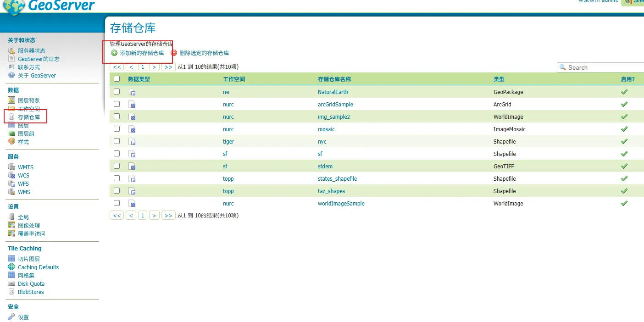
Task: Click the green add new store icon
Action: (114, 53)
